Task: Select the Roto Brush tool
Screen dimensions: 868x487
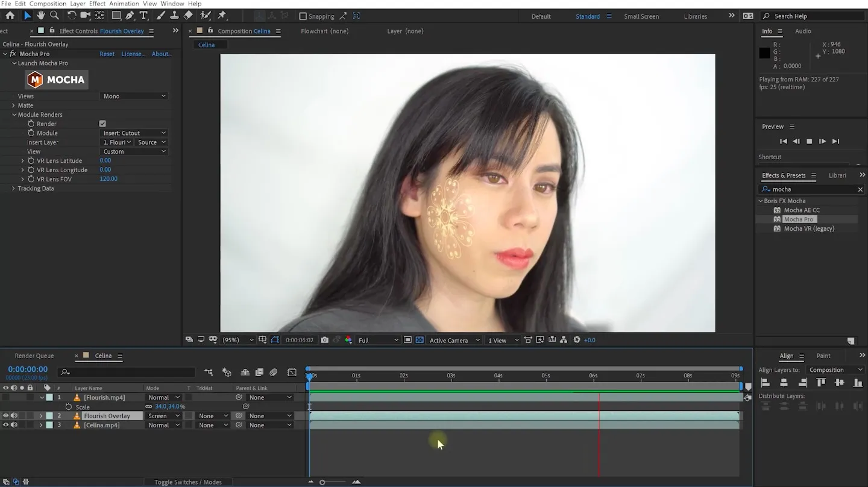Action: pyautogui.click(x=206, y=16)
